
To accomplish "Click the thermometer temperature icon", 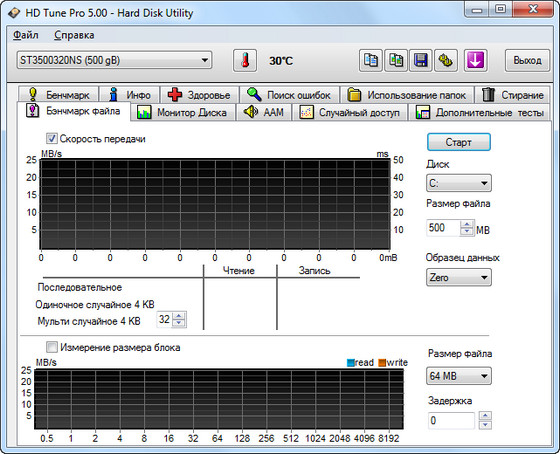I will 245,60.
